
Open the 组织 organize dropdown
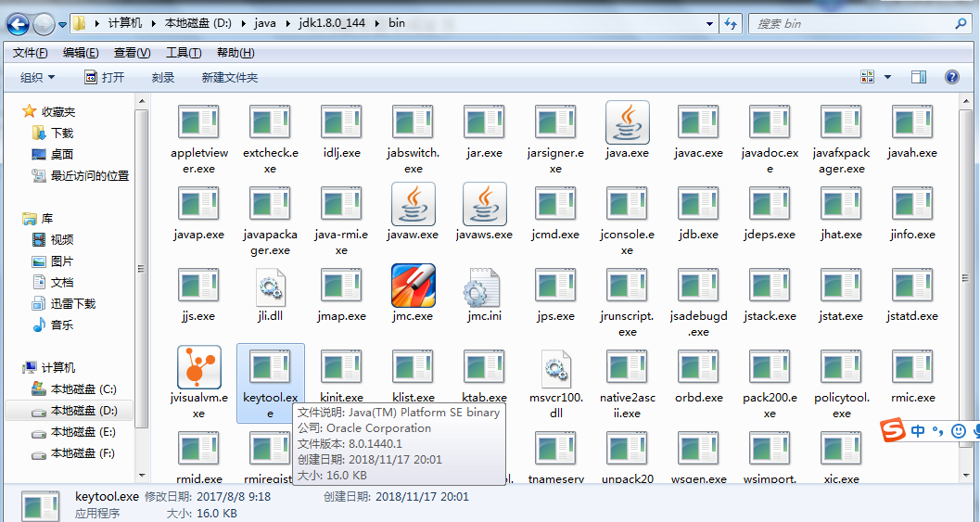37,78
